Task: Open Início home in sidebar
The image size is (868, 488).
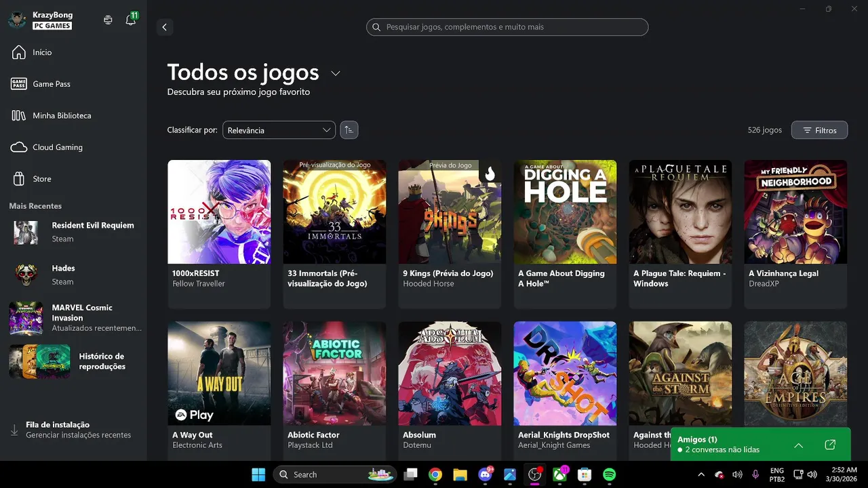Action: (x=73, y=52)
